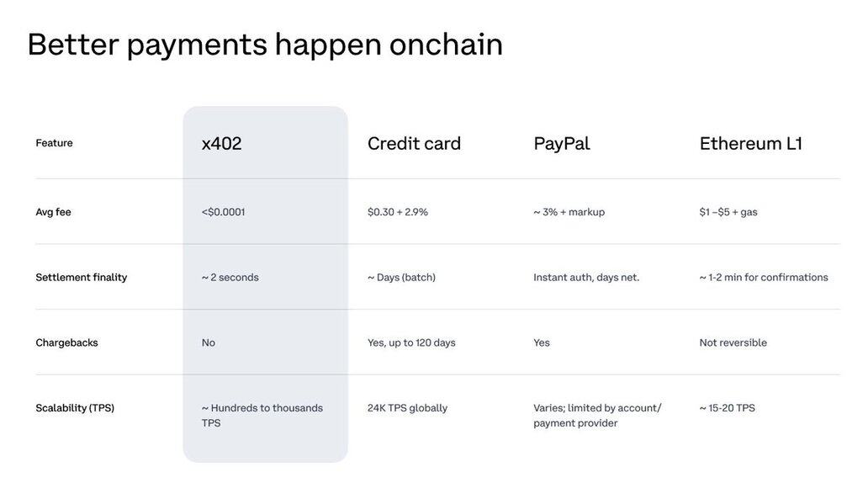Click the "~ 2 seconds" settlement cell
This screenshot has width=868, height=483.
230,277
